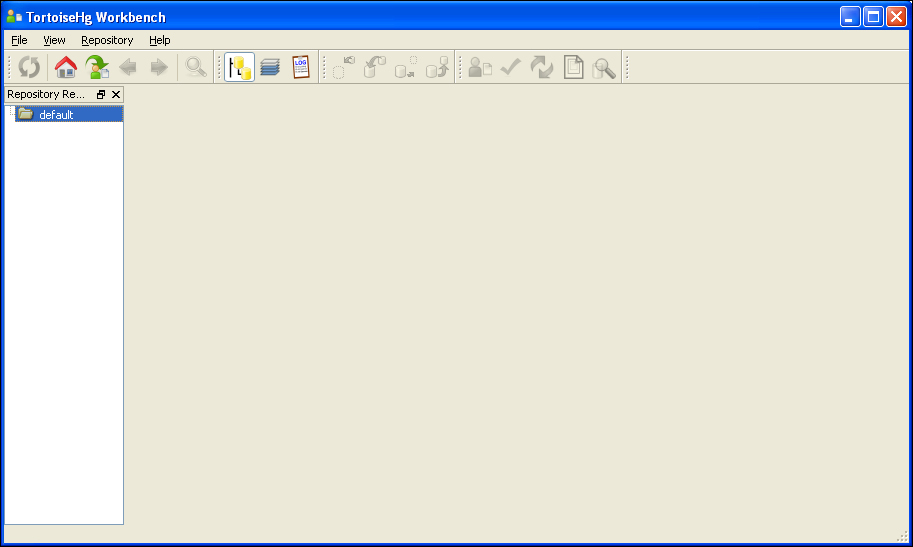913x547 pixels.
Task: Click the gray checkmark icon
Action: pyautogui.click(x=511, y=67)
